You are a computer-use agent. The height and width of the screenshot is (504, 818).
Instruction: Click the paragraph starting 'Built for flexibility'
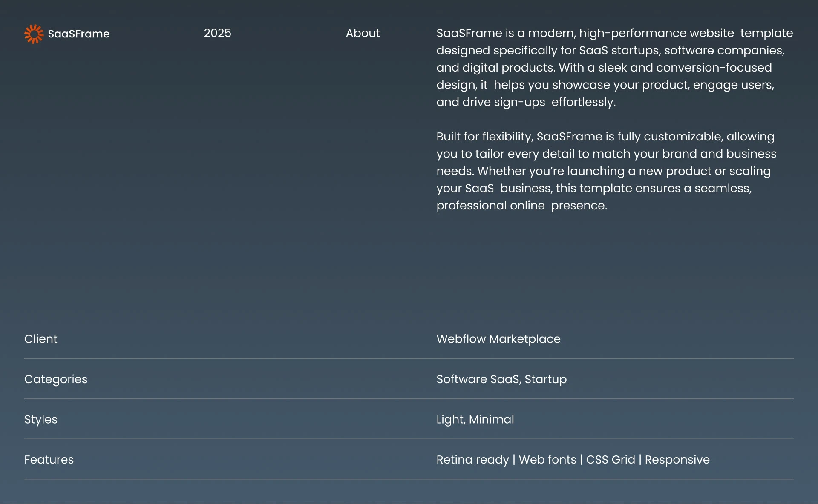point(606,171)
